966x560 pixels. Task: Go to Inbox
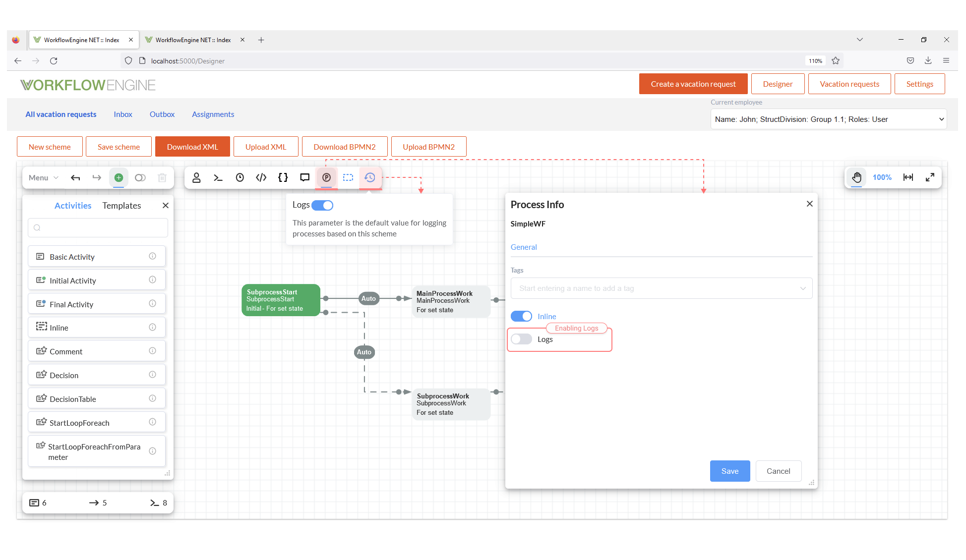tap(123, 114)
